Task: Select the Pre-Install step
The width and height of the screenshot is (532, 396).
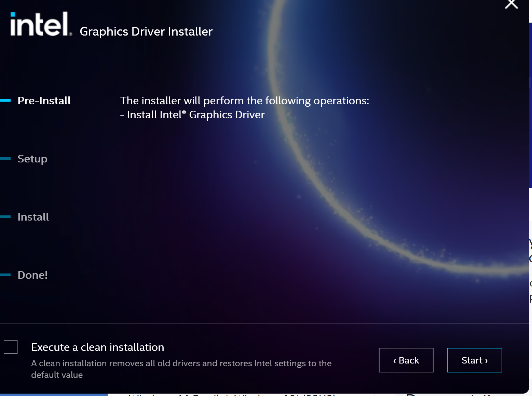Action: pos(44,101)
